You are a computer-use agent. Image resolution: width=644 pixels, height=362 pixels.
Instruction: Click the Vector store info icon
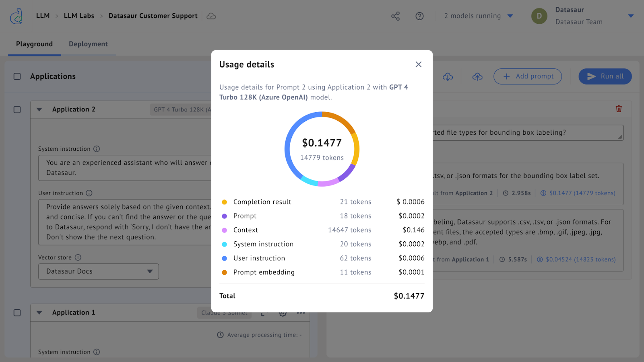pos(78,257)
